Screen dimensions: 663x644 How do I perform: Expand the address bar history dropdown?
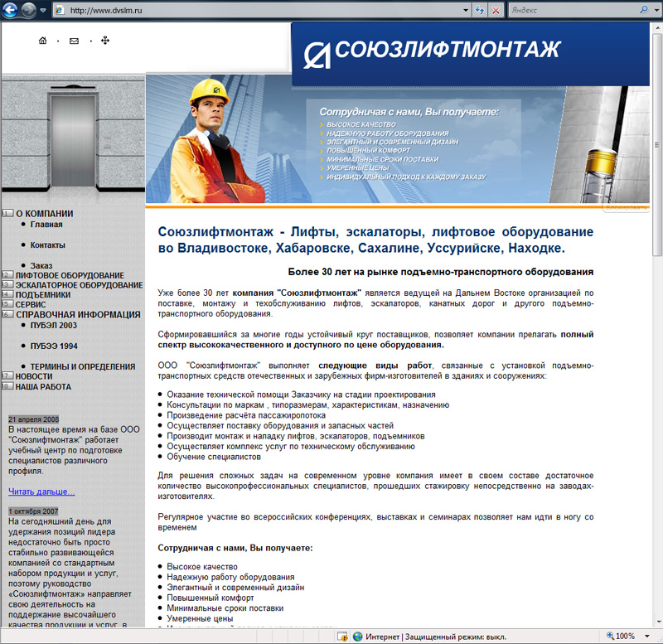(466, 10)
